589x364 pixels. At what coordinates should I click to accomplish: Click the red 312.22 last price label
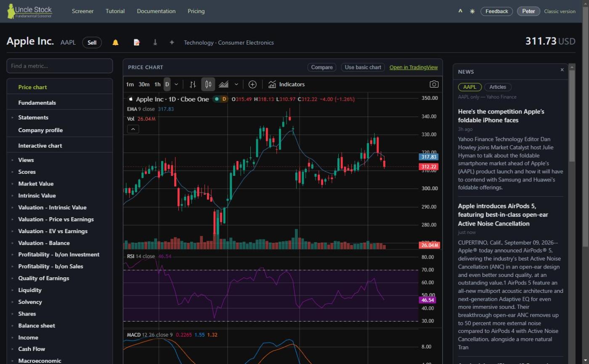click(x=429, y=167)
